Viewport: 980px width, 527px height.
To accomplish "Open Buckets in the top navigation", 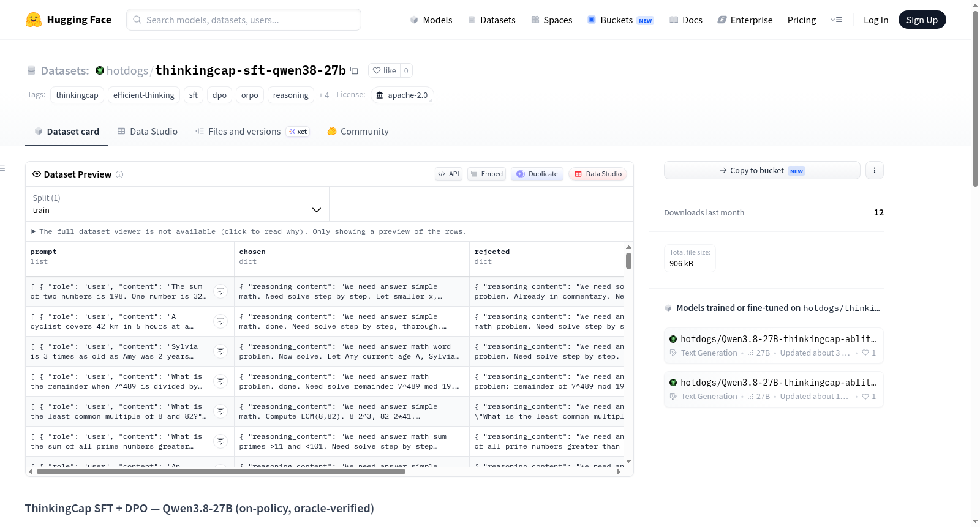I will tap(620, 20).
